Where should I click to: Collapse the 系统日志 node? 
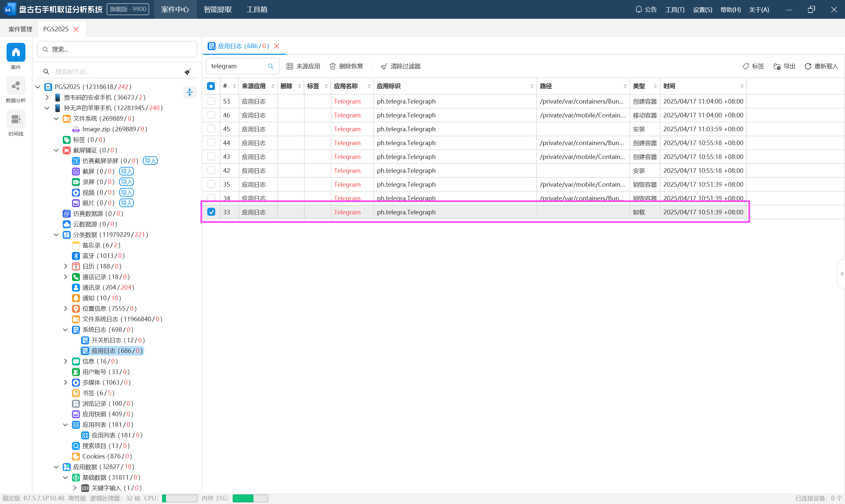[x=66, y=330]
